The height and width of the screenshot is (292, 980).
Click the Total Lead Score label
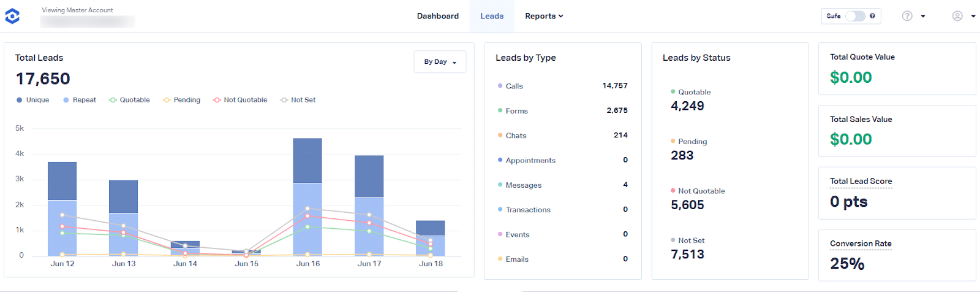pos(861,181)
